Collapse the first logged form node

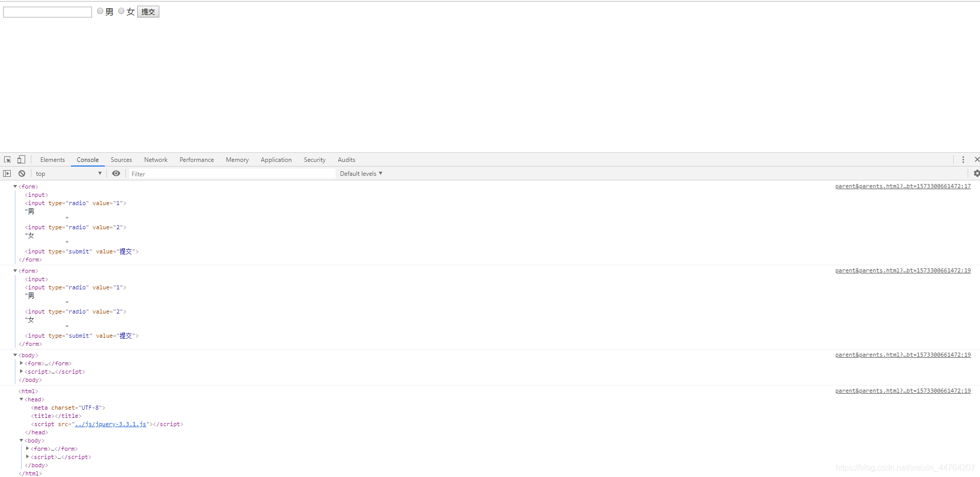click(15, 187)
